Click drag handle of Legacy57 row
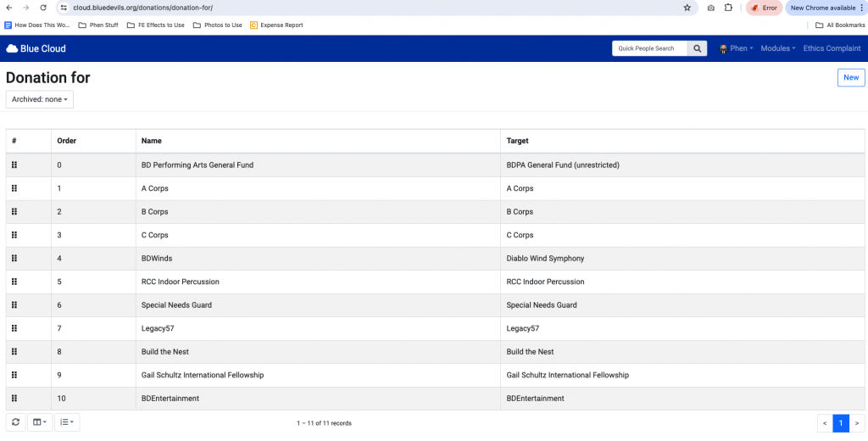The image size is (868, 441). pyautogui.click(x=14, y=328)
